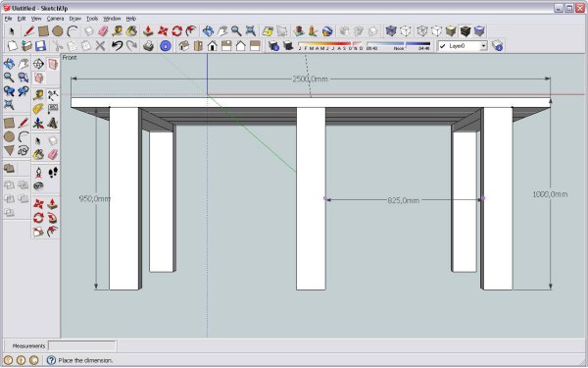The image size is (588, 368).
Task: Select the Tape Measure tool in top toolbar
Action: (118, 31)
